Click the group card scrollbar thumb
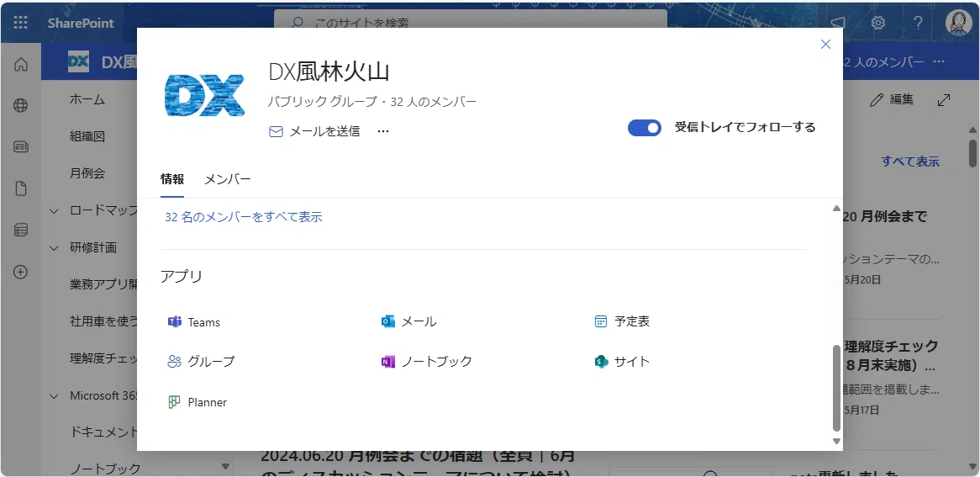Screen dimensions: 980x477 837,388
